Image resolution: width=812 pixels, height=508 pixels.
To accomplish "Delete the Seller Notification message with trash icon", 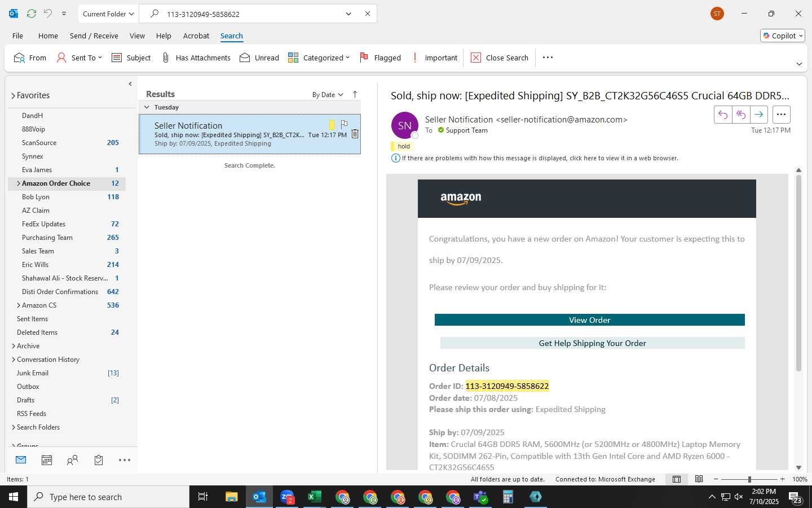I will coord(355,134).
